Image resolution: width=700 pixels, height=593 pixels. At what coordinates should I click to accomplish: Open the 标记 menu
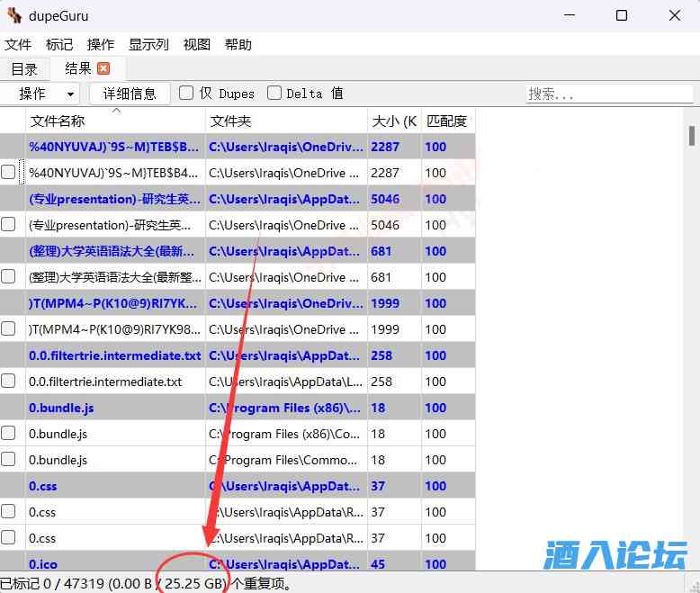click(x=59, y=44)
